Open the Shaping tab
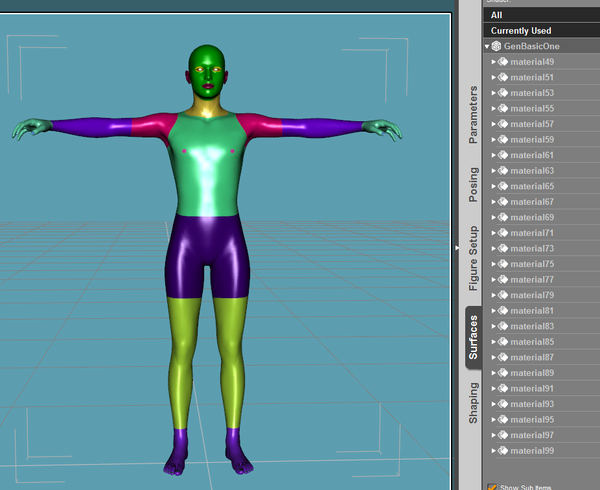 pyautogui.click(x=473, y=402)
